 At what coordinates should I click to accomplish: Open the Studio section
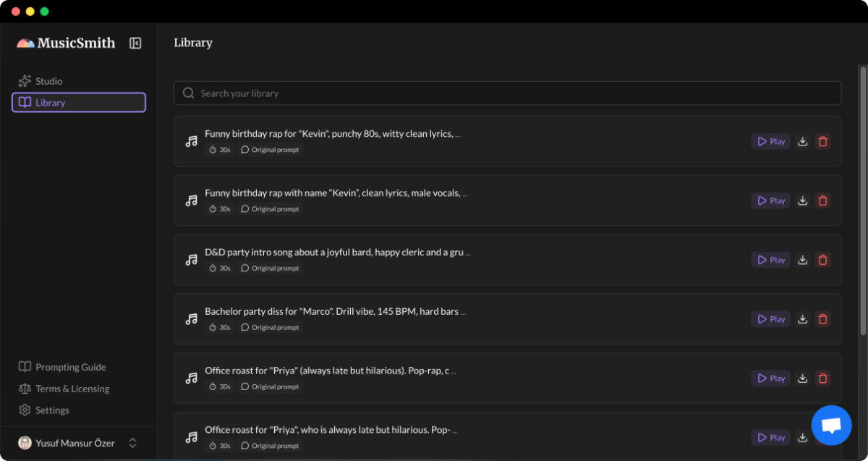coord(49,81)
